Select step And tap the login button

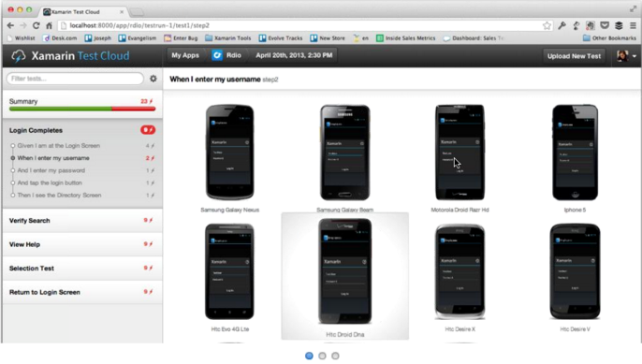[82, 182]
